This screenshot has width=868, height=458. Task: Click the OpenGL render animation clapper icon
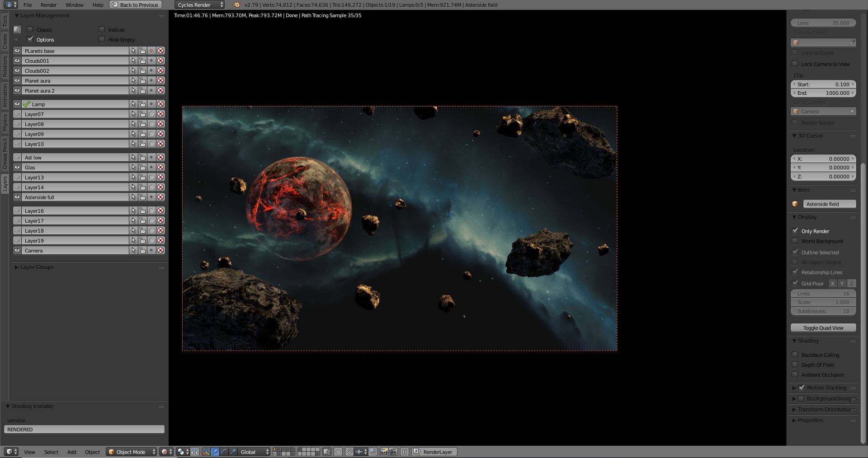coord(393,452)
